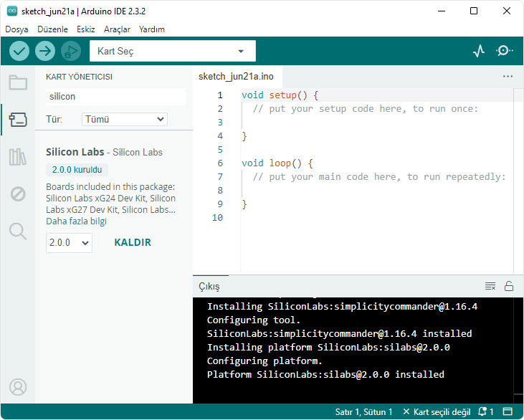
Task: Toggle the bottom panel icon in status bar
Action: tap(508, 411)
